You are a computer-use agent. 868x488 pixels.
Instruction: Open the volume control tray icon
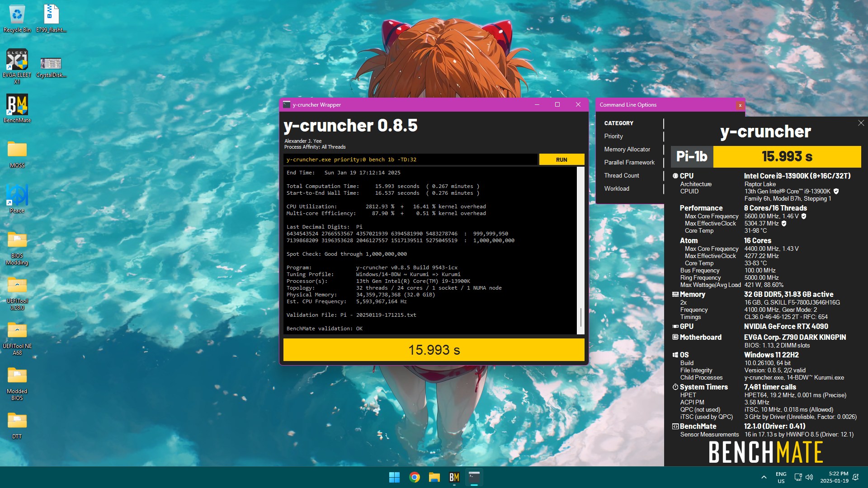[x=809, y=477]
